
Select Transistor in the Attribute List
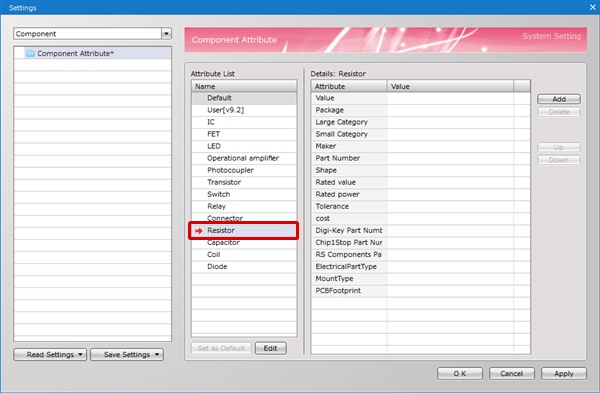pyautogui.click(x=244, y=183)
